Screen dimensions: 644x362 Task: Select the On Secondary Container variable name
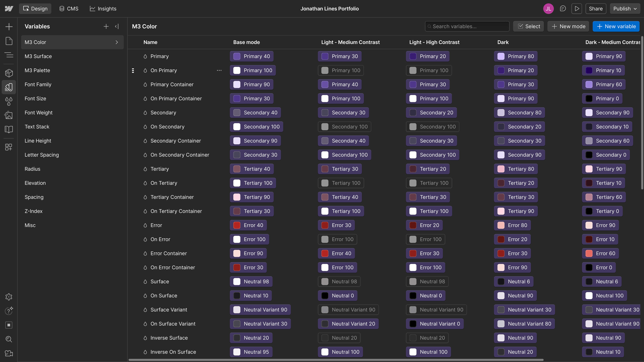(180, 155)
